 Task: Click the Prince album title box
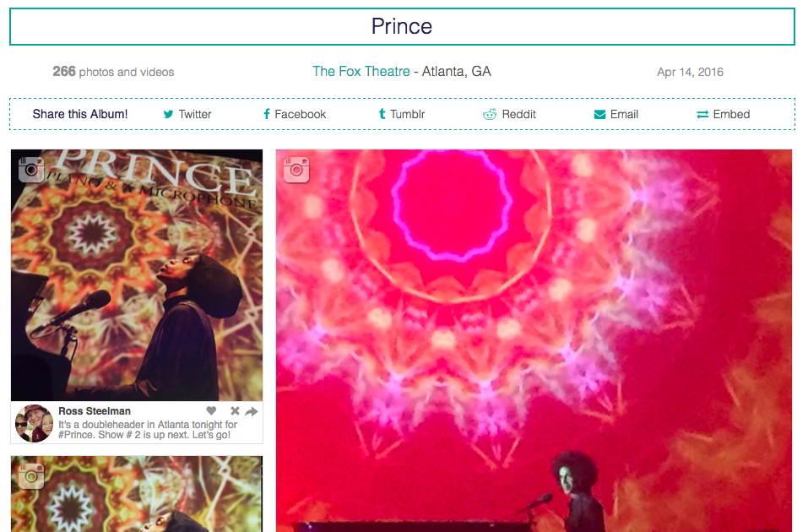point(402,26)
